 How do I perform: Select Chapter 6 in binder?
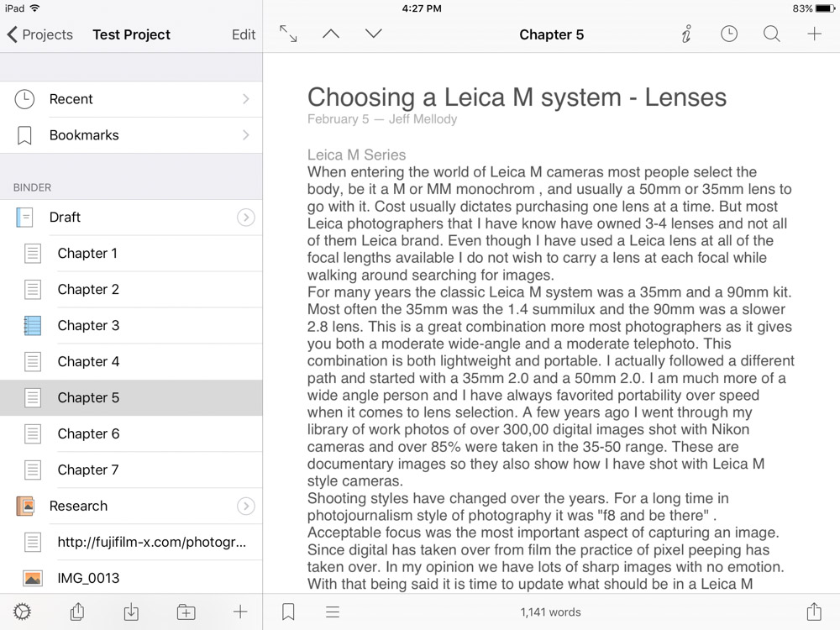[x=131, y=433]
